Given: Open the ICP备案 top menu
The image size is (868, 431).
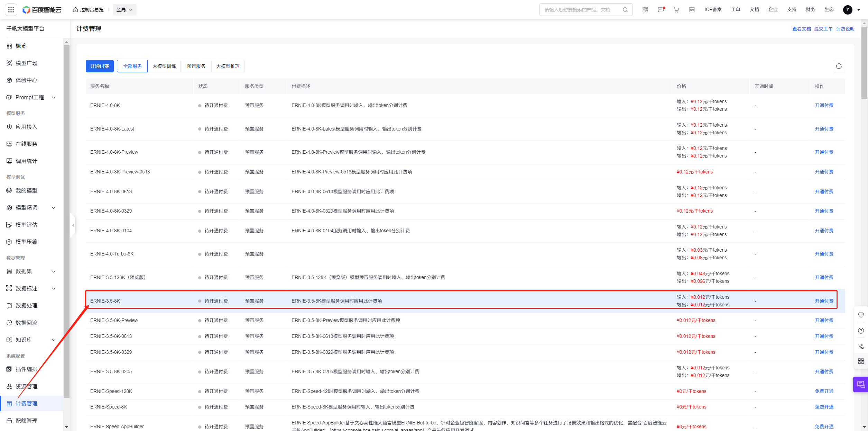Looking at the screenshot, I should coord(713,10).
